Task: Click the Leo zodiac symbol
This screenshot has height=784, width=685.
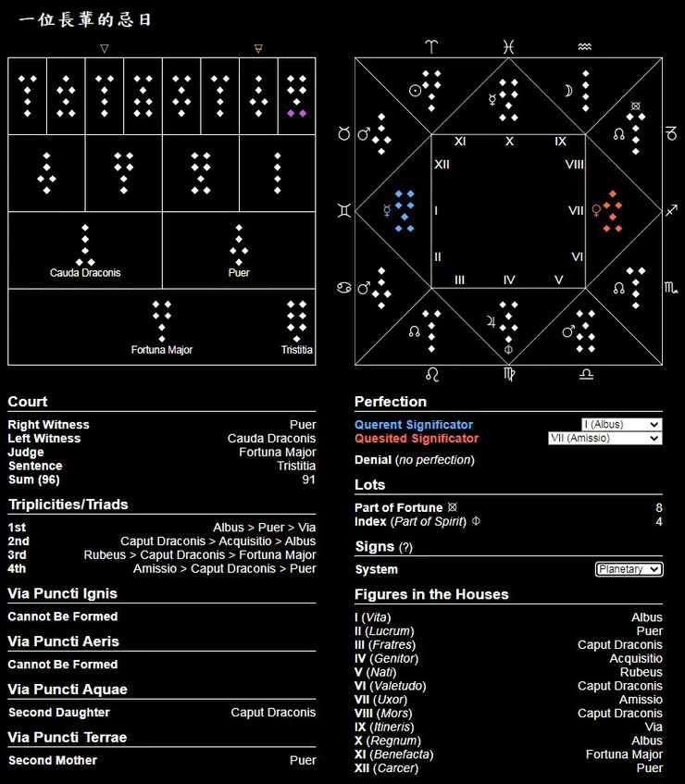Action: tap(432, 374)
